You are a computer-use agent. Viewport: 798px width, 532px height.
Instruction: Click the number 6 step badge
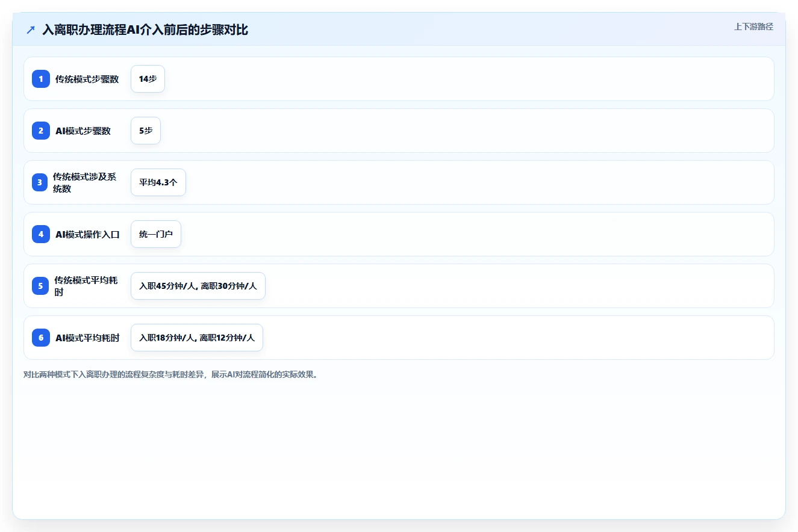coord(41,338)
